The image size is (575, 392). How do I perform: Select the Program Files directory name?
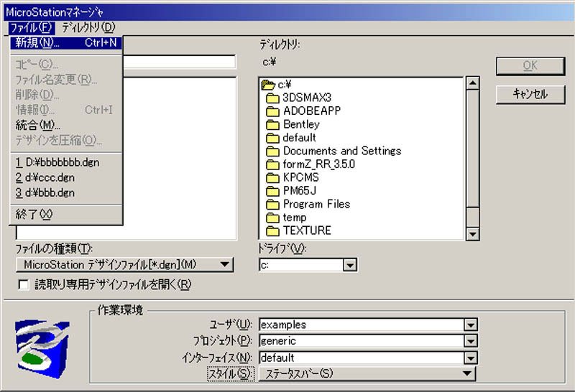pos(316,204)
